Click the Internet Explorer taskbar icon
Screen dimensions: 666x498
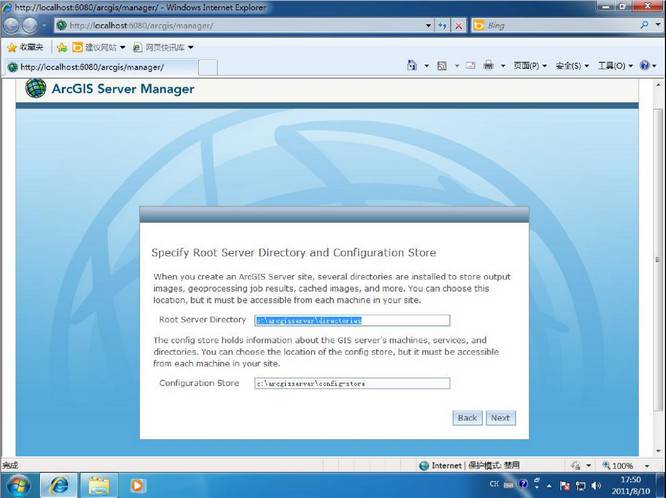59,485
